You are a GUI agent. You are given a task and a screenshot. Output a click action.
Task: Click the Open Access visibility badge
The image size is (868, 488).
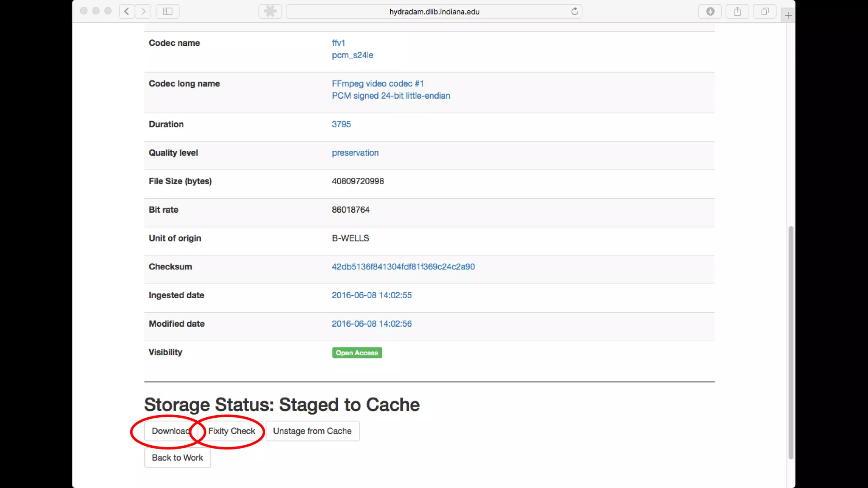(357, 353)
